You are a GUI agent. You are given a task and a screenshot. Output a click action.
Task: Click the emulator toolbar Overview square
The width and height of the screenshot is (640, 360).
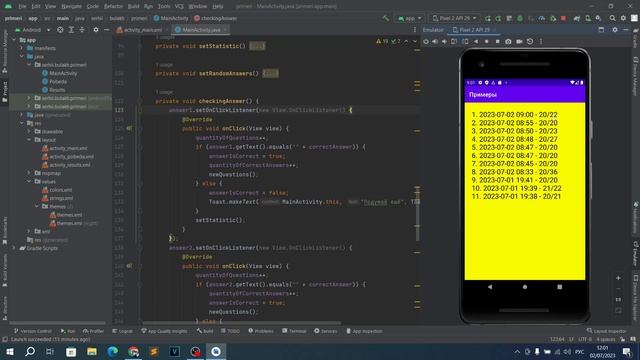[497, 41]
